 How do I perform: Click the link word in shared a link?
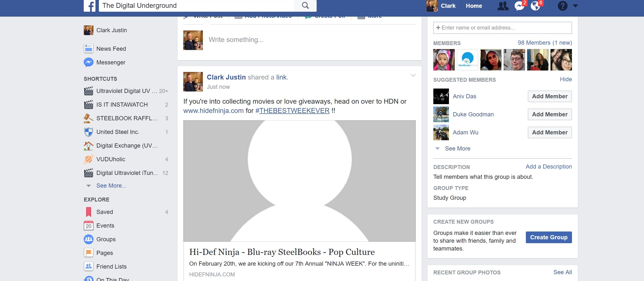coord(281,77)
